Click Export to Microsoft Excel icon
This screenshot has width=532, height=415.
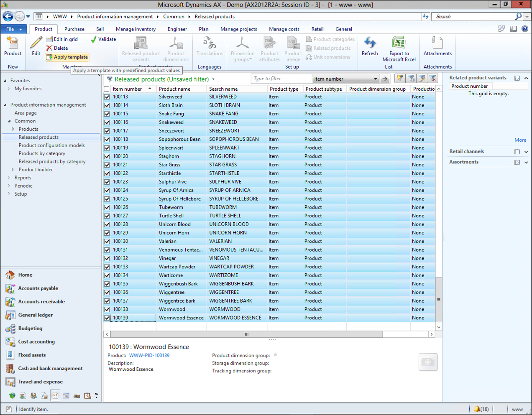pos(399,43)
